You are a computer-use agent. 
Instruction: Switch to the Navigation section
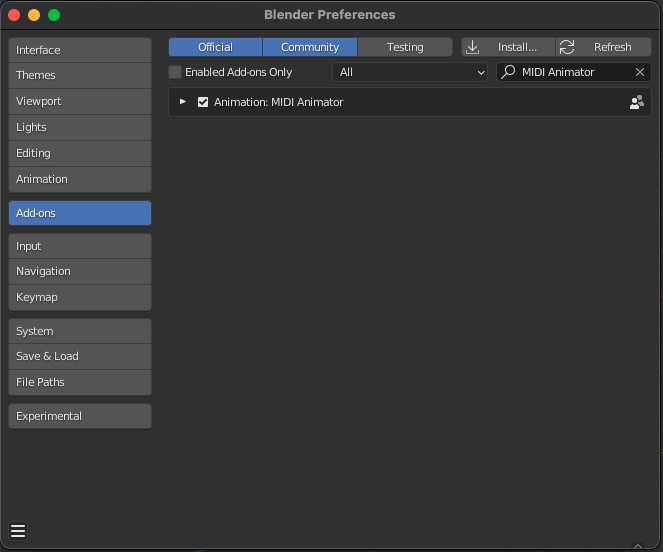pyautogui.click(x=80, y=271)
